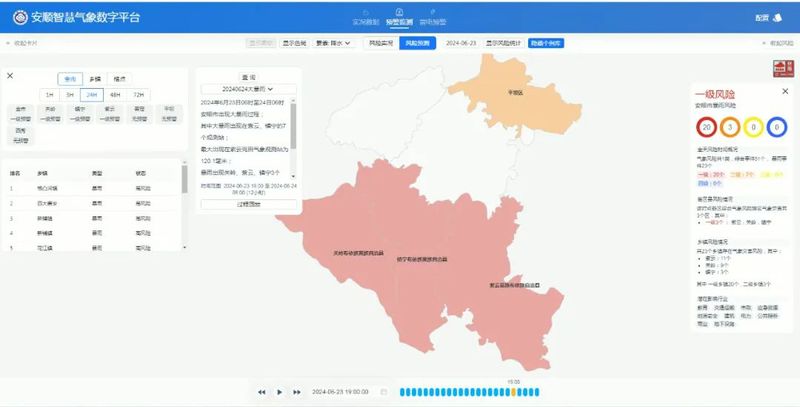
Task: Select the 平坝 无预警 region card
Action: (169, 114)
